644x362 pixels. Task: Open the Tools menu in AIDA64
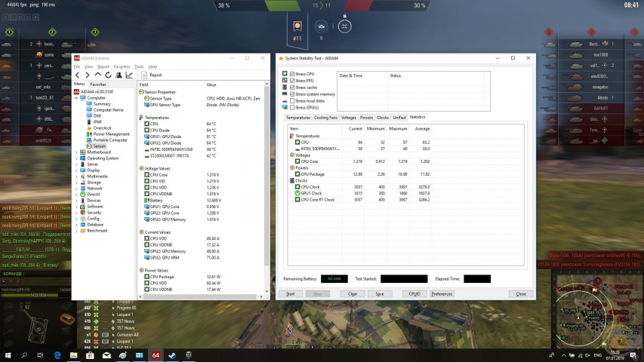pyautogui.click(x=139, y=66)
